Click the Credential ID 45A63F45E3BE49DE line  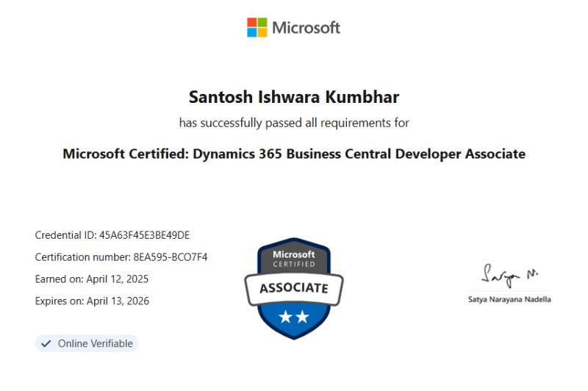coord(112,235)
